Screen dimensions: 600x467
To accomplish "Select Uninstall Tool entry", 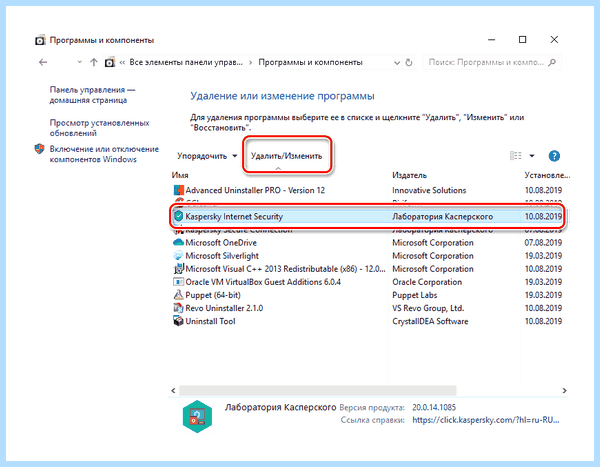I will pyautogui.click(x=367, y=321).
